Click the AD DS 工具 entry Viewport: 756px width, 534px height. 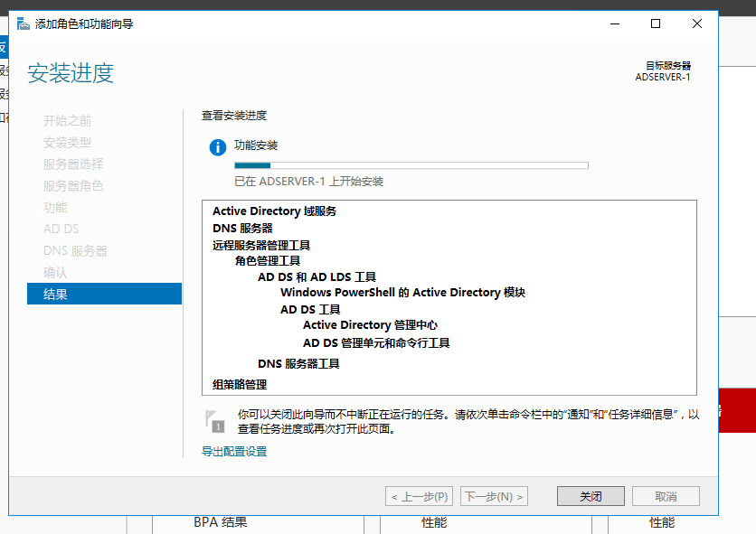tap(310, 309)
